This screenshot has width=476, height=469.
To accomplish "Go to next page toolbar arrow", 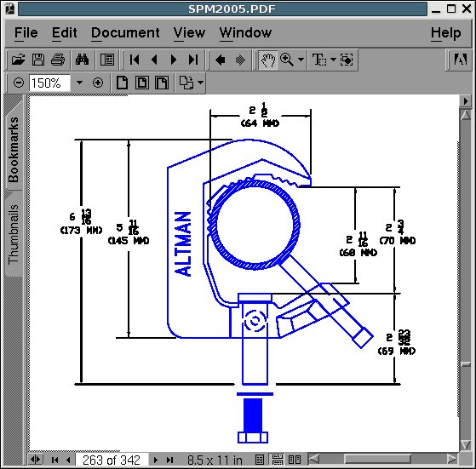I will (x=174, y=60).
